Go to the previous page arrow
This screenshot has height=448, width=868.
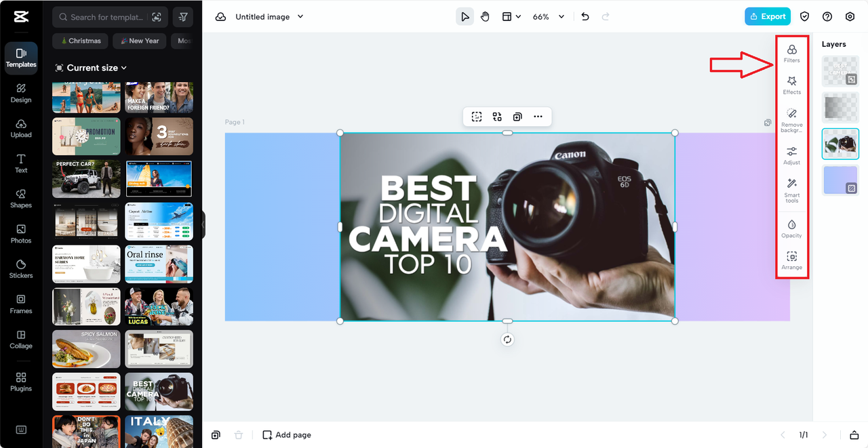point(783,435)
